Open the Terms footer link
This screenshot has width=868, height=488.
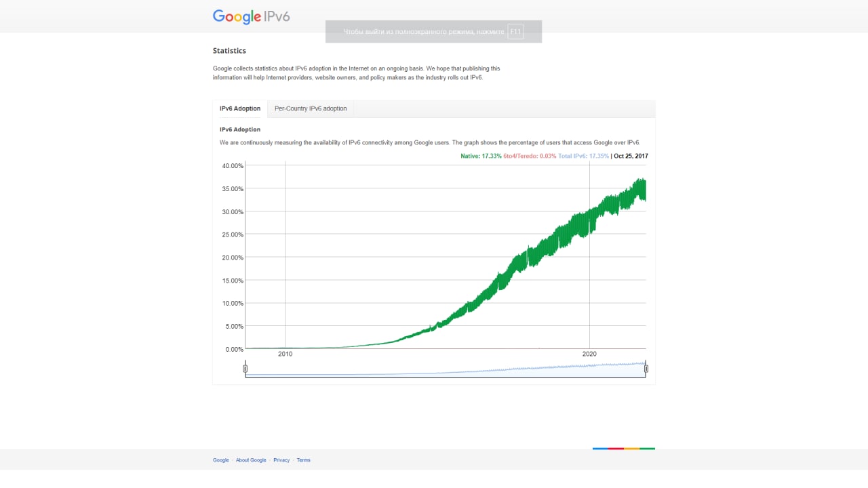coord(303,460)
